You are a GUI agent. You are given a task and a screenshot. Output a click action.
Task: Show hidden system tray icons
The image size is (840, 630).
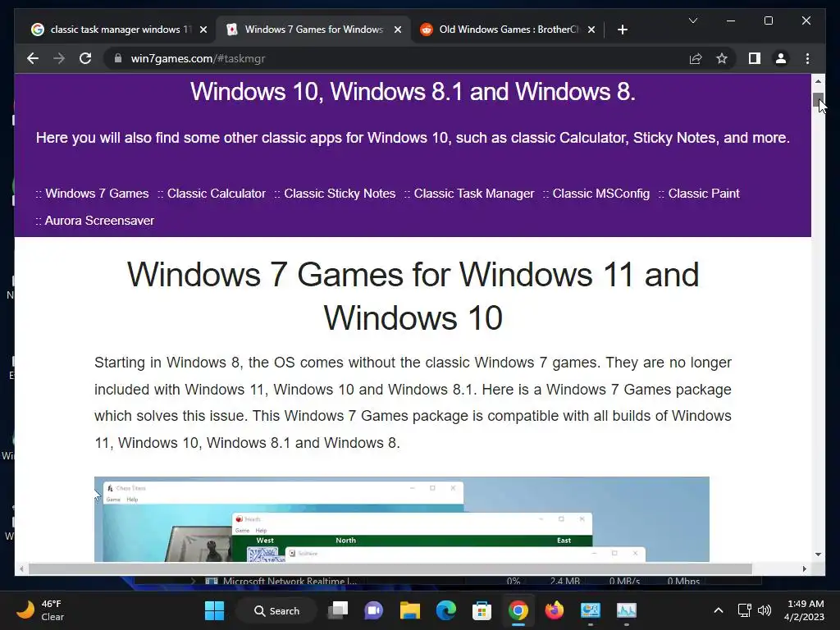(x=719, y=610)
